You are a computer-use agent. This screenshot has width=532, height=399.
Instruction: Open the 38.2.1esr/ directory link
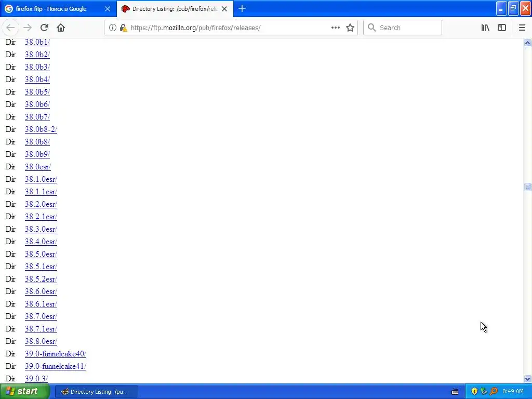(x=41, y=217)
